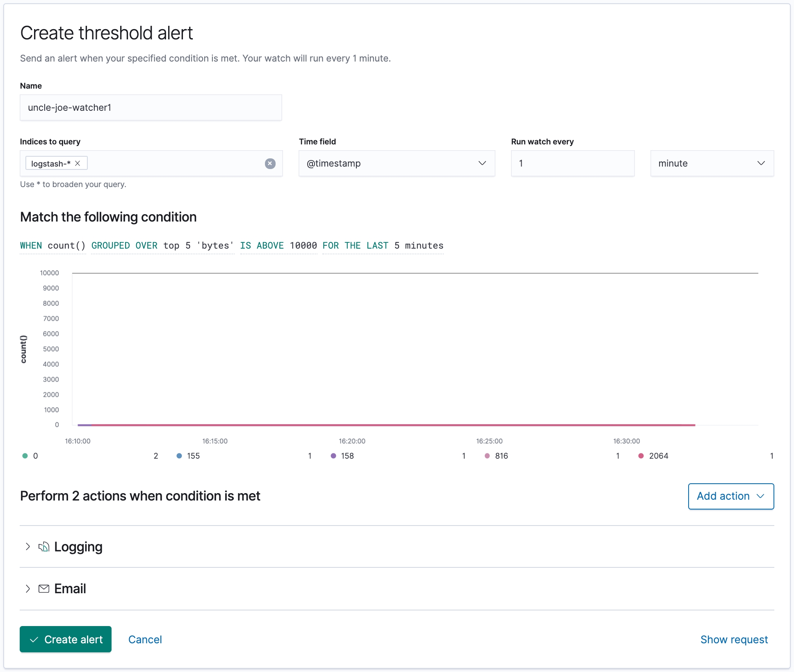Click the 'Perform 2 actions when condition is met' heading
Viewport: 794px width, 672px height.
pyautogui.click(x=140, y=496)
